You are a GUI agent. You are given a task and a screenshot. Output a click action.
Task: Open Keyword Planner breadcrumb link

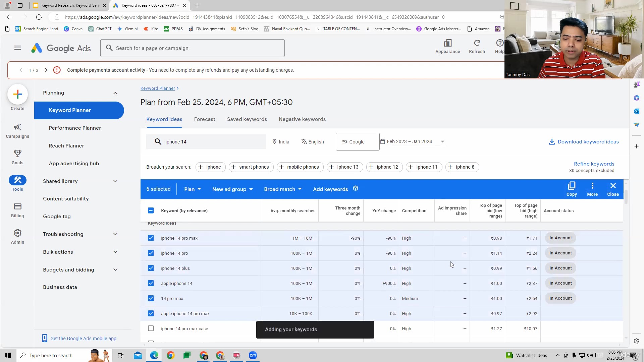158,88
